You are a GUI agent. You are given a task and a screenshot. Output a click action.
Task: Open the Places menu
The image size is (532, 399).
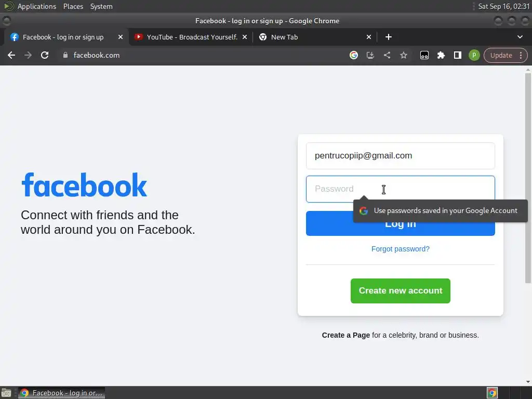(73, 6)
